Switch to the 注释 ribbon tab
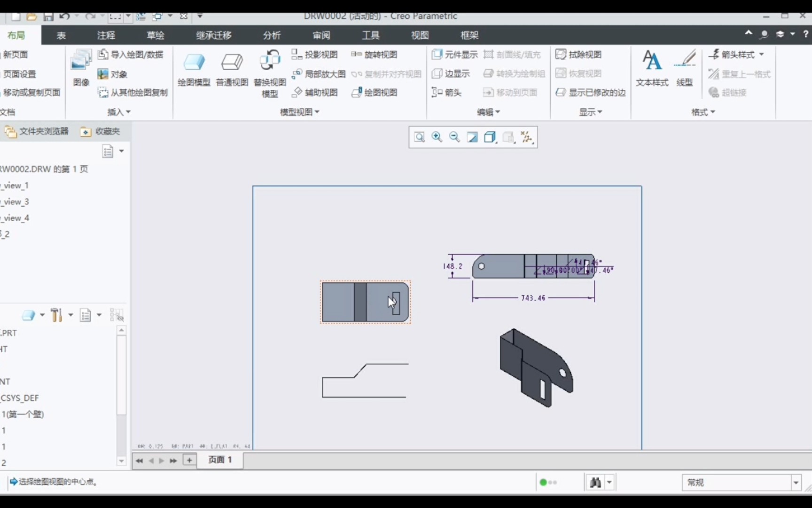 (x=106, y=35)
